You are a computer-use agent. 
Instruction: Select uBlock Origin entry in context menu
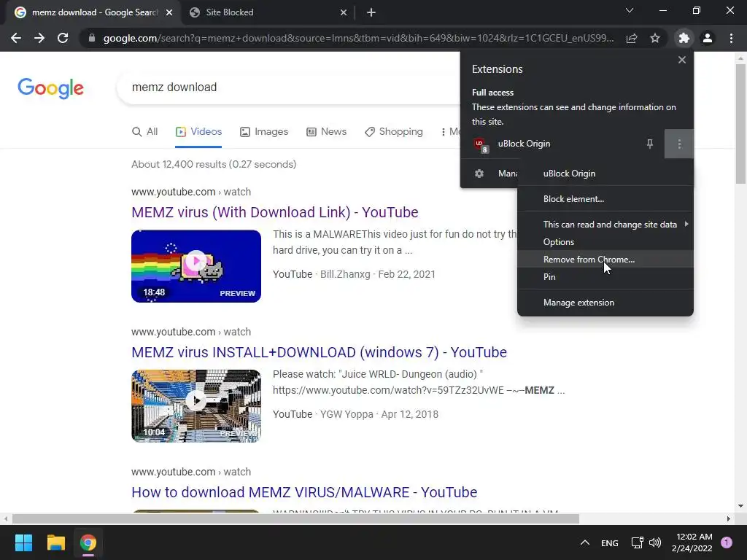tap(605, 174)
